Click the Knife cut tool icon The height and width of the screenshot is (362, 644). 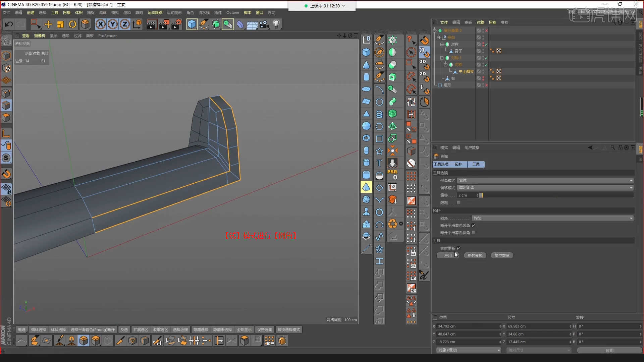[x=120, y=341]
